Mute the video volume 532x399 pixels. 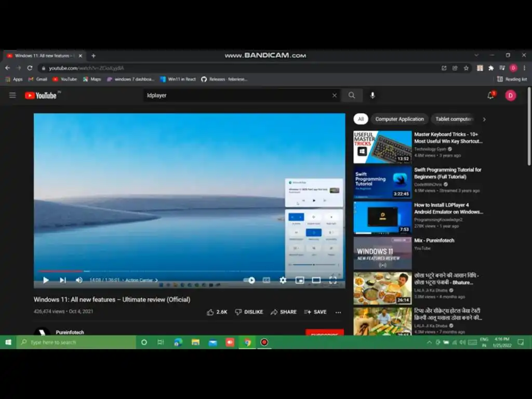[79, 280]
